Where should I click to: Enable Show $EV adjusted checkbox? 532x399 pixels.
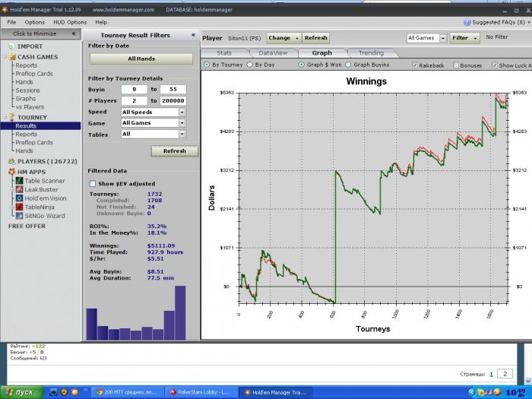93,183
